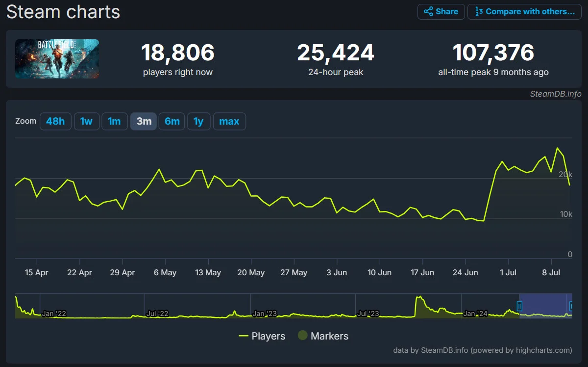Grab the left navigator range handle
This screenshot has width=588, height=367.
coord(519,307)
